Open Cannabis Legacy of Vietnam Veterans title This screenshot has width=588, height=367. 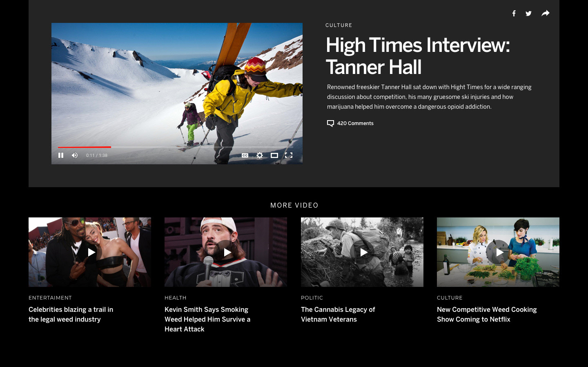[338, 315]
